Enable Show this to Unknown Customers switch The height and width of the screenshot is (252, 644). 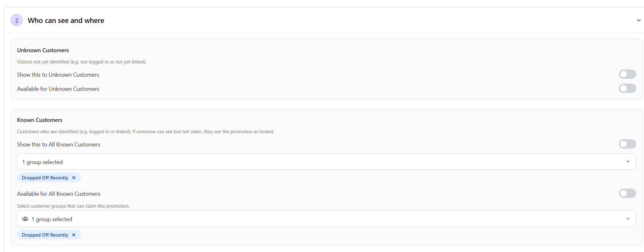tap(627, 74)
